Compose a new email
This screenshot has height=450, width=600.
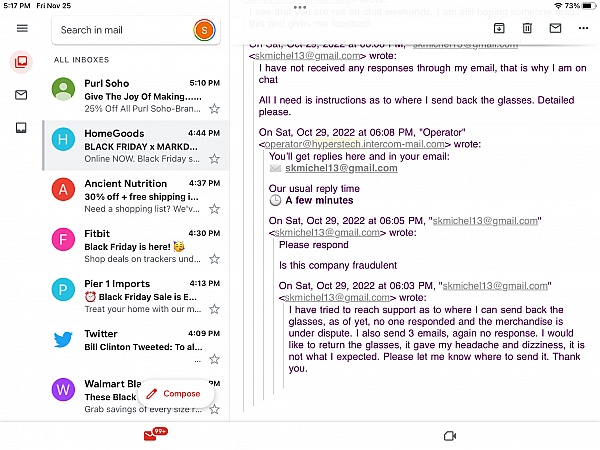(175, 394)
